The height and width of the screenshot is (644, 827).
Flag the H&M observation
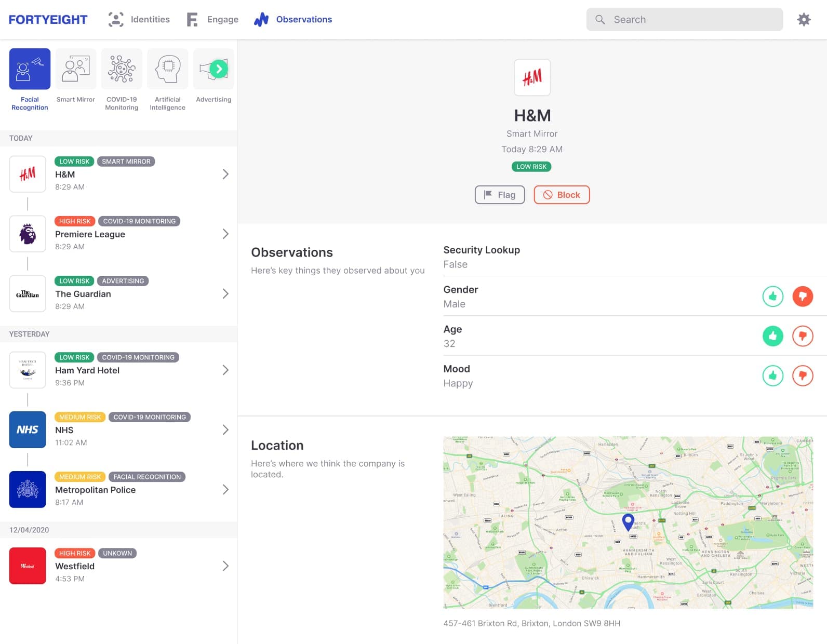[500, 195]
